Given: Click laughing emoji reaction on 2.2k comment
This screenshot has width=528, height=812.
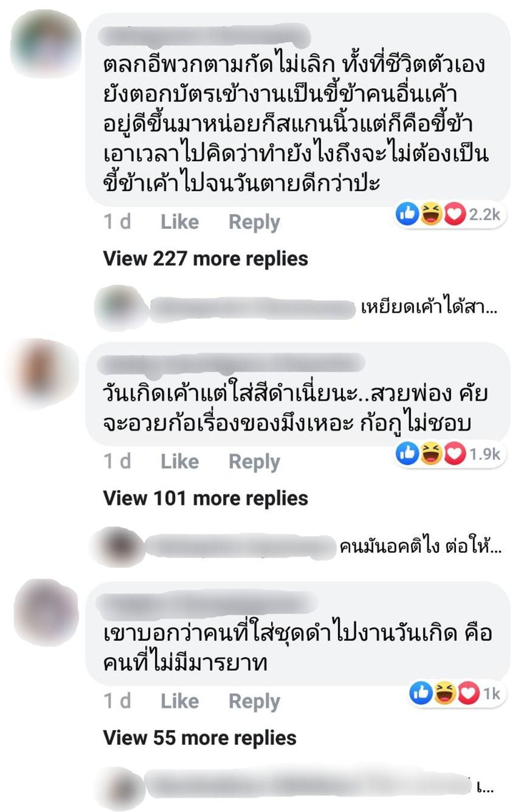Looking at the screenshot, I should (x=431, y=214).
